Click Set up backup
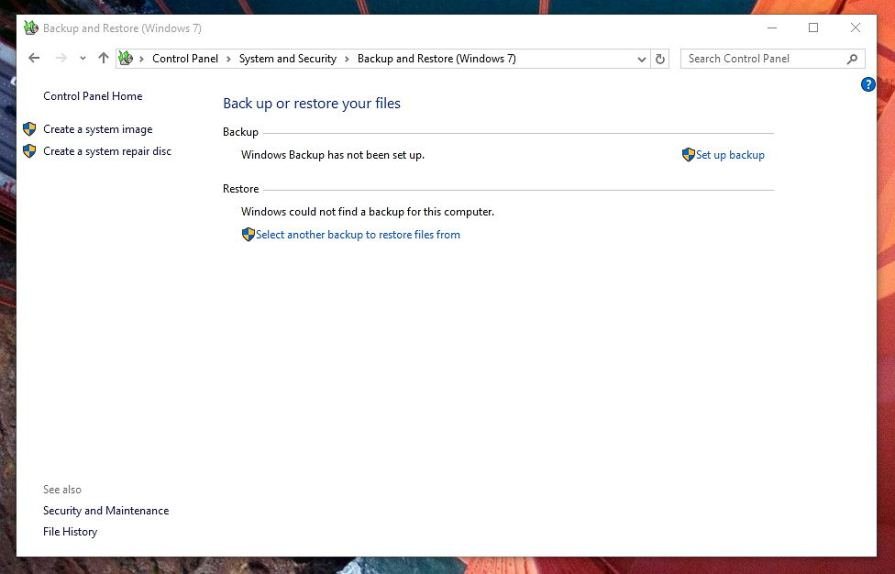 [x=730, y=155]
